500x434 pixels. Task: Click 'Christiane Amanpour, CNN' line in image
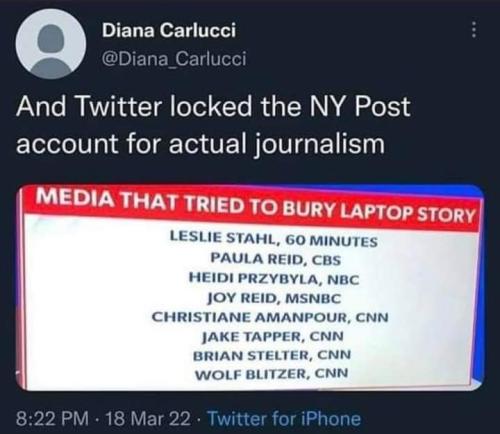click(x=270, y=317)
